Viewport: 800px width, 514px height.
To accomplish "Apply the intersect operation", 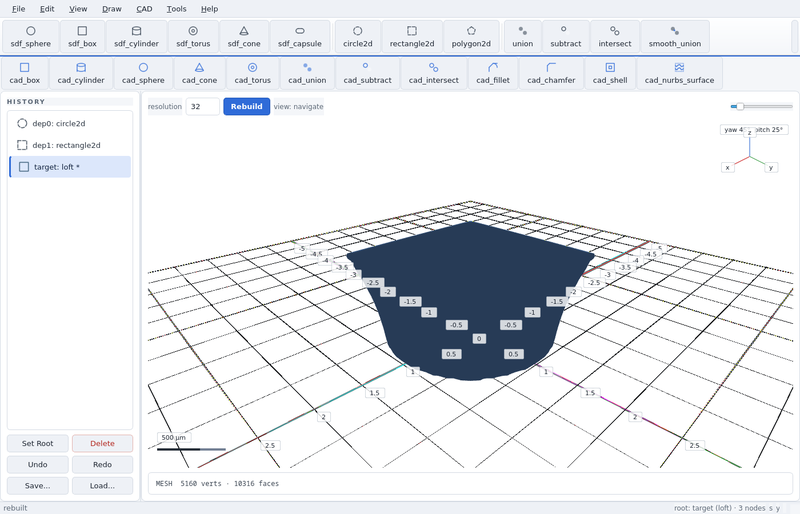I will click(x=615, y=37).
